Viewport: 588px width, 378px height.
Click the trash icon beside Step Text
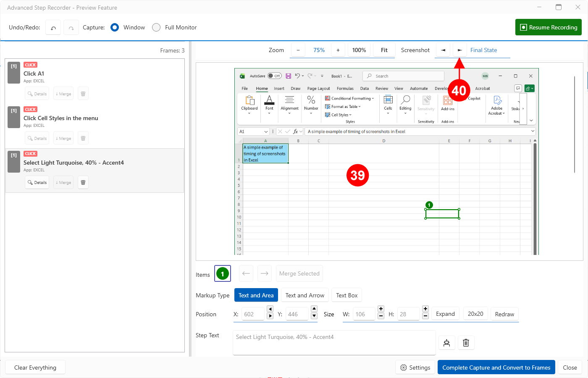pos(466,343)
